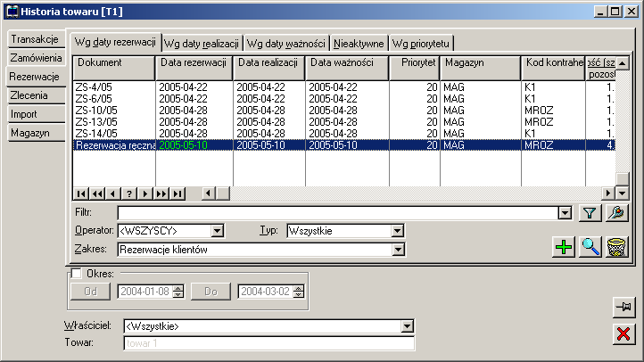Switch to Wg daty ważności tab
The width and height of the screenshot is (644, 362).
[x=285, y=44]
